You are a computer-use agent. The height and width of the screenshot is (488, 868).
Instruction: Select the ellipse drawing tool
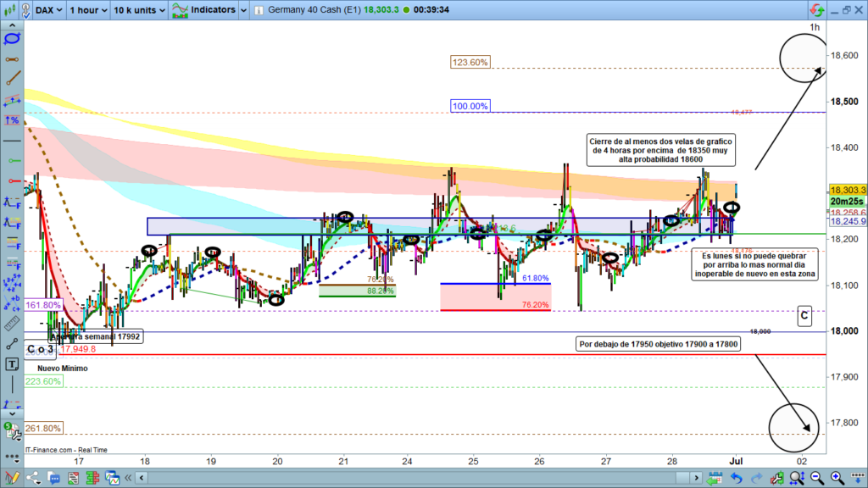coord(13,38)
